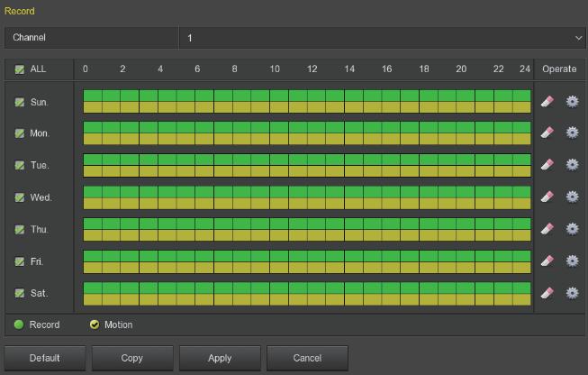Click the eraser icon for Monday
The width and height of the screenshot is (588, 375).
tap(547, 133)
